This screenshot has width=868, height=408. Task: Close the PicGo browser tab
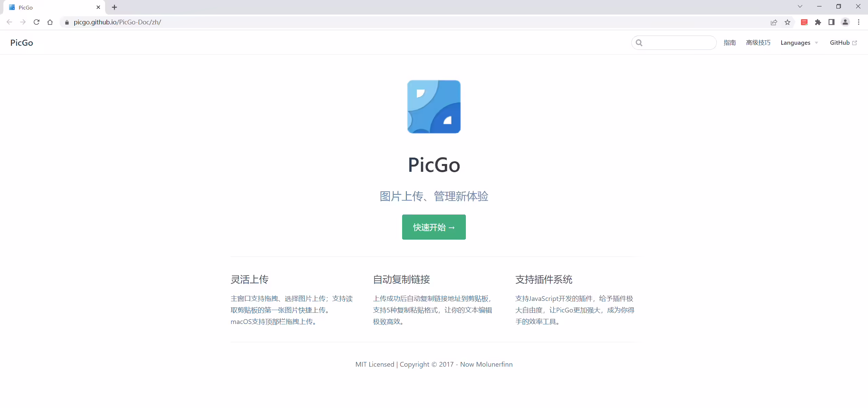click(98, 7)
